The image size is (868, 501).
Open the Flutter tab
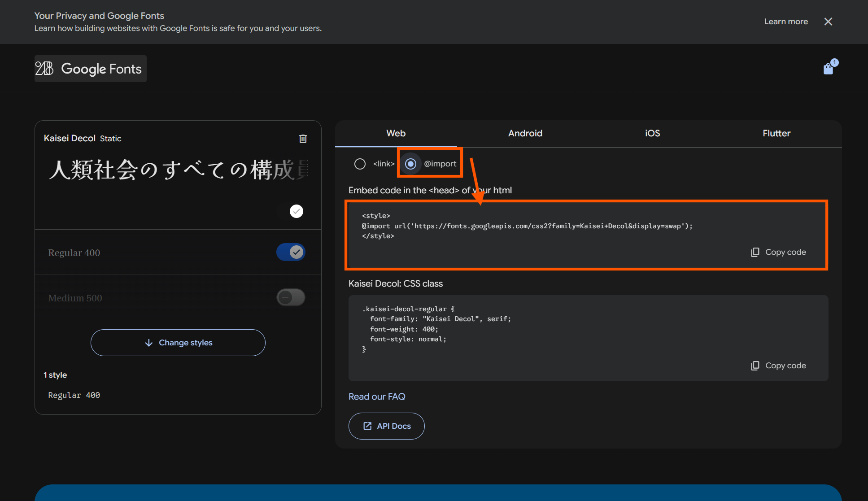pyautogui.click(x=776, y=133)
